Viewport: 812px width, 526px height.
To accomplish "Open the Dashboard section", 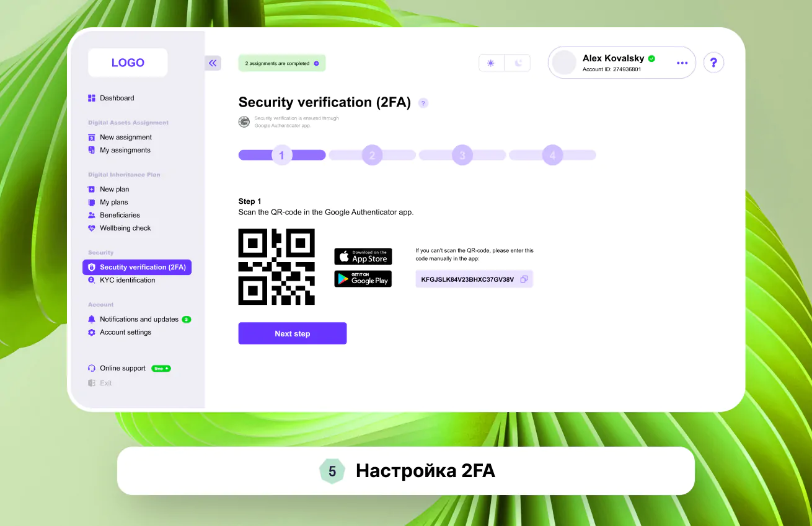I will coord(117,98).
